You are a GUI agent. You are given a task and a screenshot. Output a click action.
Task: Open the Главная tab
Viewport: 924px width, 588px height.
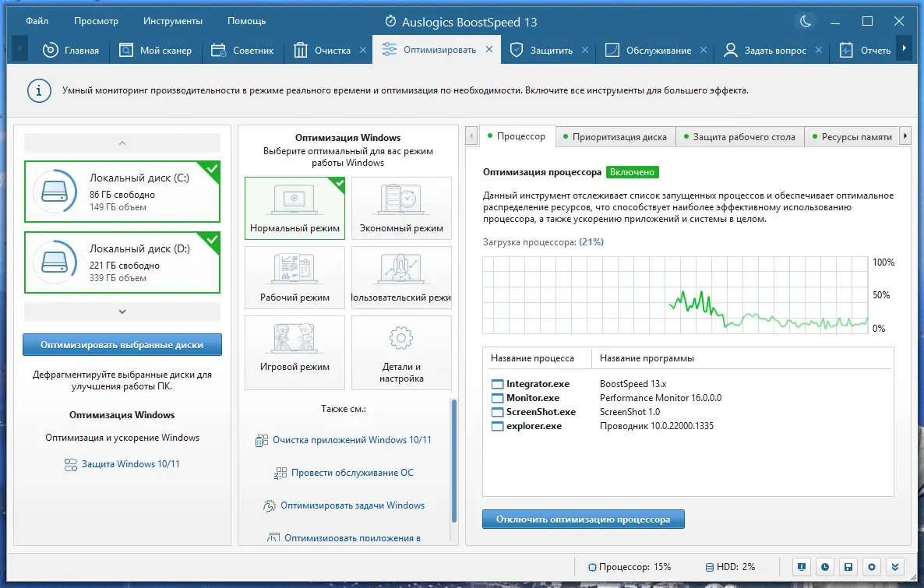click(x=70, y=50)
